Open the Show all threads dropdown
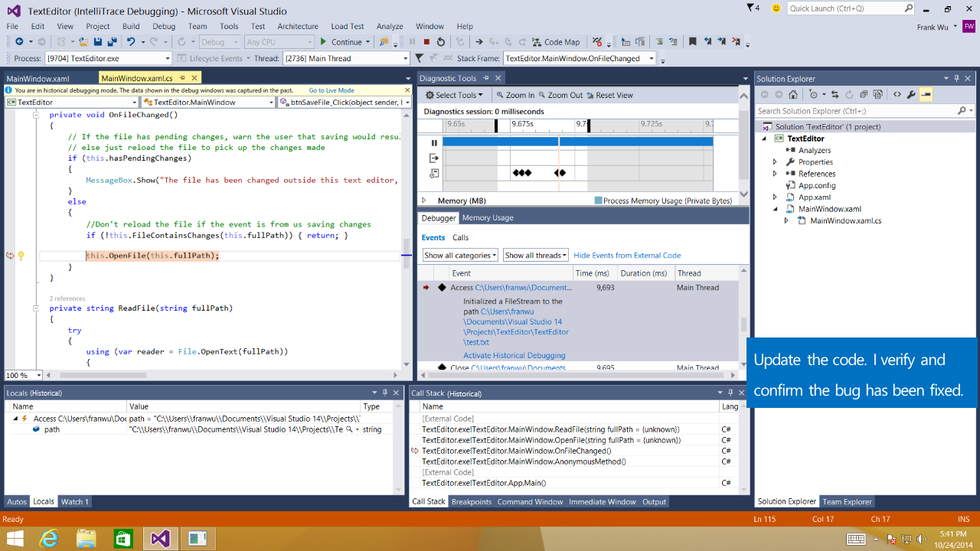The height and width of the screenshot is (551, 980). click(x=535, y=256)
